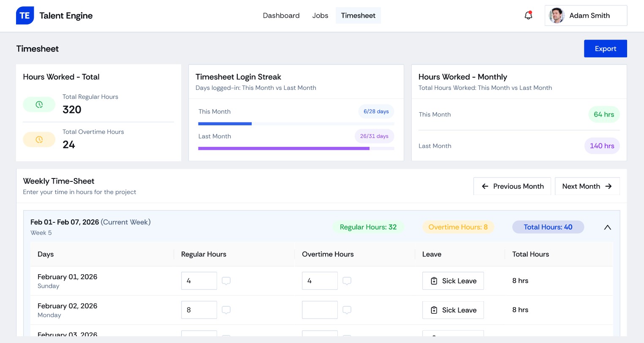Click the yellow overtime hours clock icon
The width and height of the screenshot is (644, 343).
pos(39,140)
